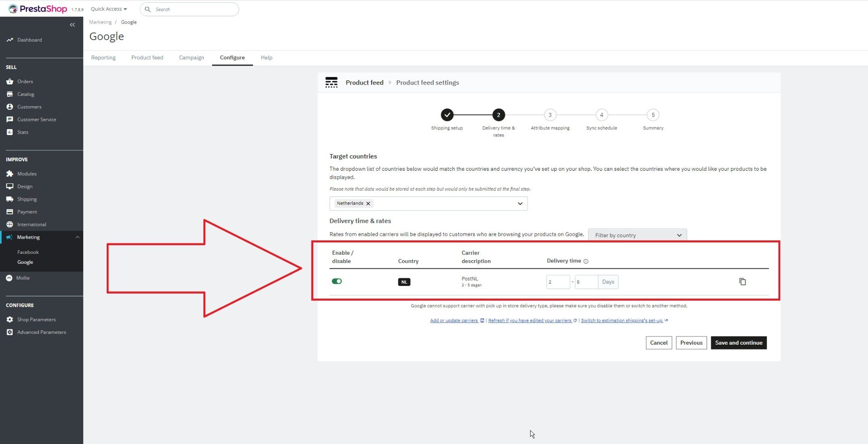Click the Customers person icon
Viewport: 868px width, 444px height.
[9, 107]
